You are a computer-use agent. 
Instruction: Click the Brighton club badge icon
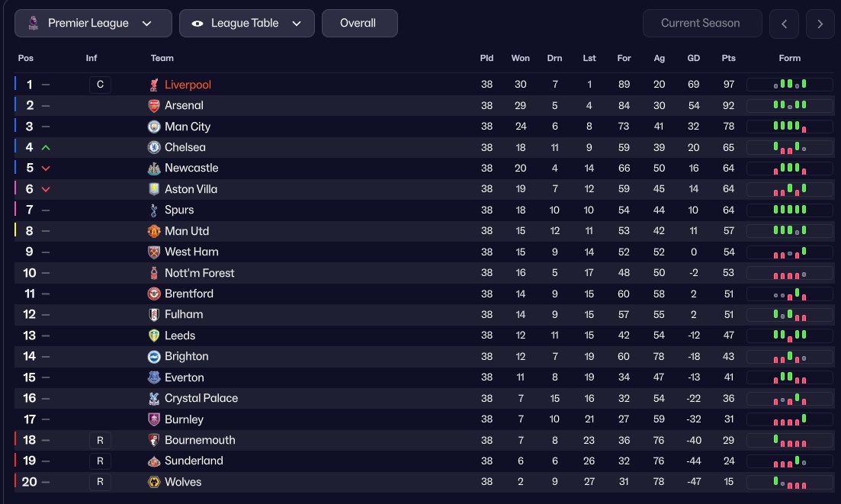(x=154, y=356)
